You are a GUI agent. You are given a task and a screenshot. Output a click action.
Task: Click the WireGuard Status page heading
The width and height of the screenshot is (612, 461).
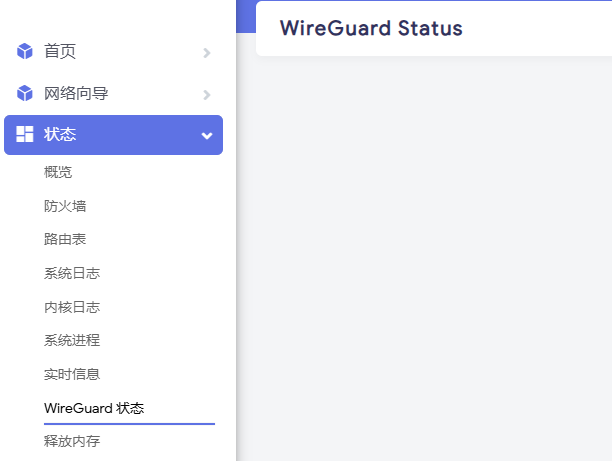tap(371, 28)
